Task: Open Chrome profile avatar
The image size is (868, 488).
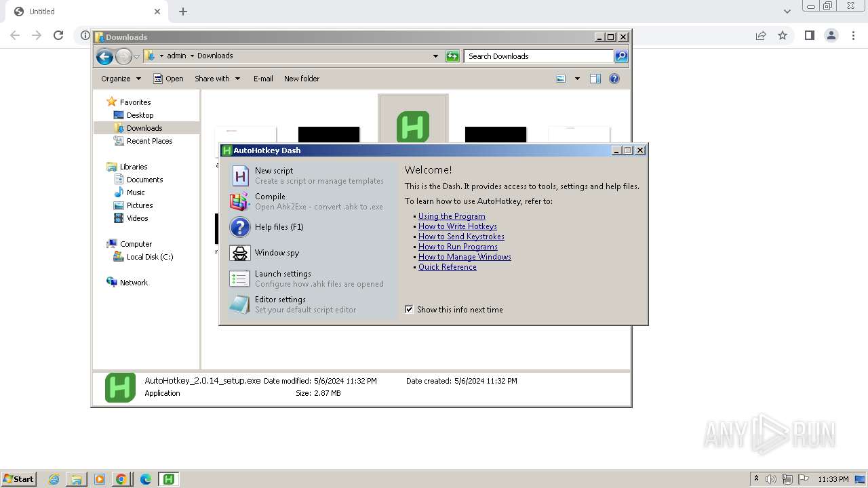Action: click(831, 35)
